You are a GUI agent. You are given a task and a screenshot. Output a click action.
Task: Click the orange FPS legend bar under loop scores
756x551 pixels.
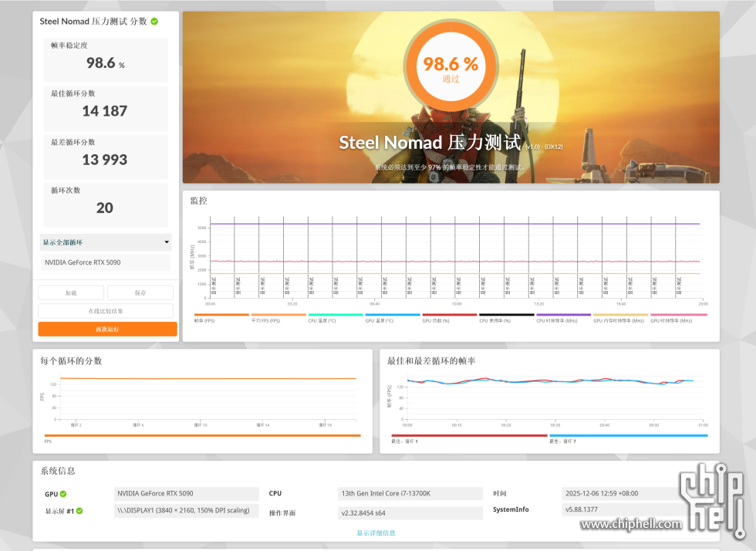pos(201,436)
